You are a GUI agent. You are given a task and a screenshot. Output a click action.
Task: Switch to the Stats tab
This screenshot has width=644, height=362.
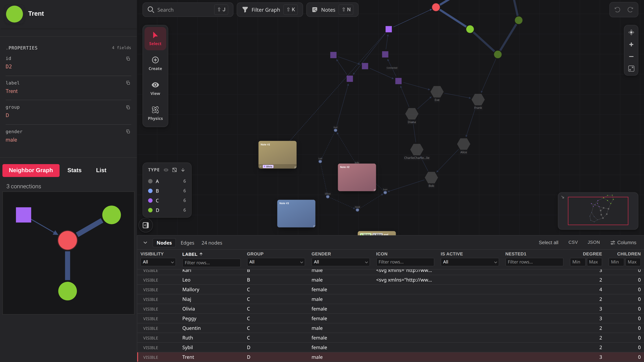(74, 170)
